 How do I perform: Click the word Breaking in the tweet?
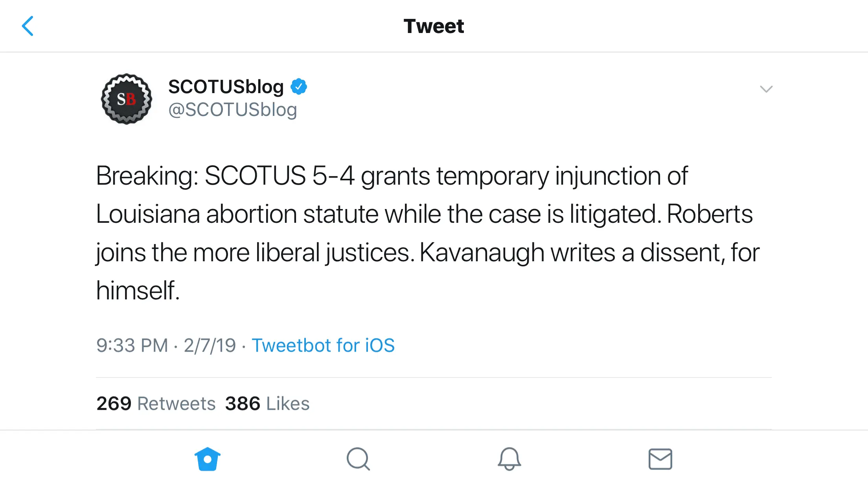click(x=147, y=176)
